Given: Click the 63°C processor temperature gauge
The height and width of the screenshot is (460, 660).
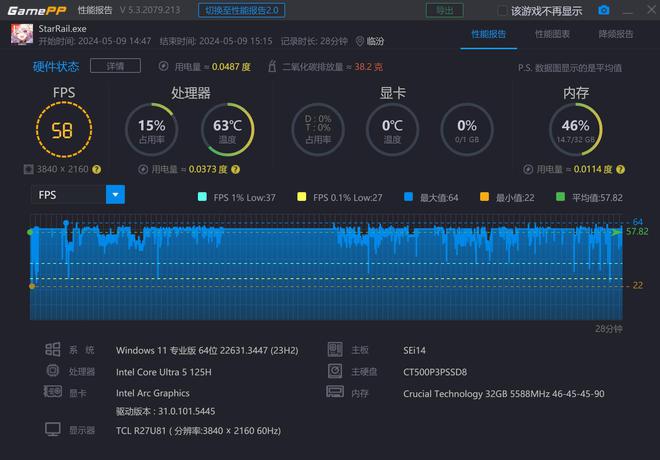Looking at the screenshot, I should click(x=227, y=130).
